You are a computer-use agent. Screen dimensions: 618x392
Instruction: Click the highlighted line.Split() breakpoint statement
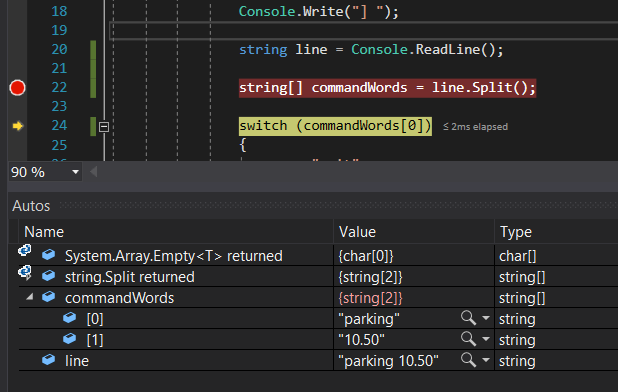click(387, 87)
